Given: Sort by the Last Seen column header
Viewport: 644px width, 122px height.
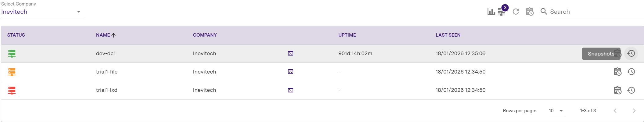Looking at the screenshot, I should click(448, 35).
